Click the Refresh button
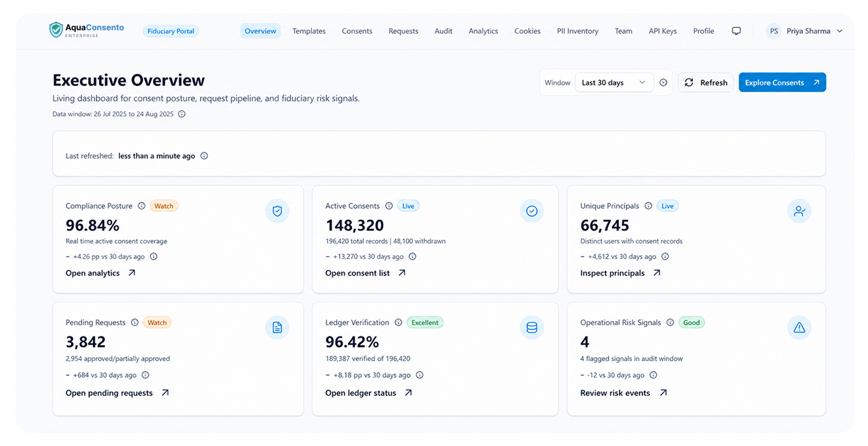Viewport: 868px width, 446px height. [706, 83]
